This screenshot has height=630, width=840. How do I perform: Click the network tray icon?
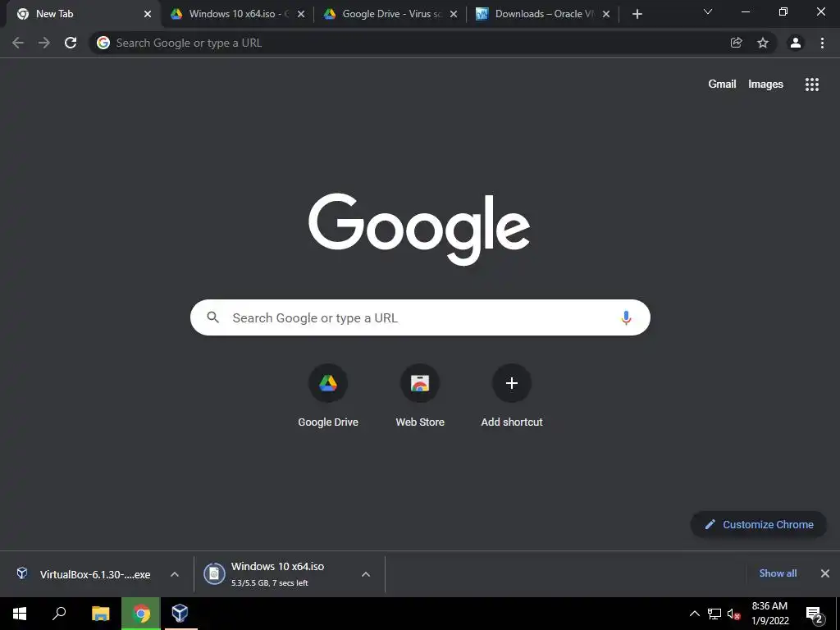[x=714, y=614]
